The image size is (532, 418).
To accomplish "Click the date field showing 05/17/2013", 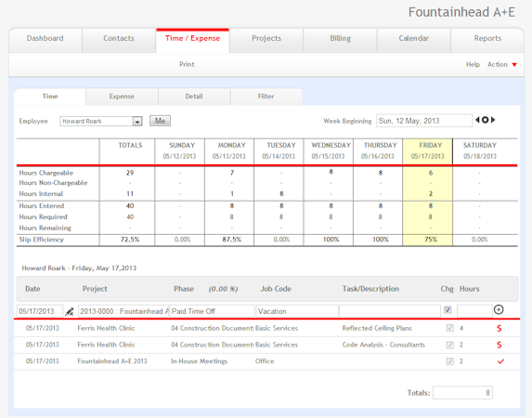I will tap(40, 311).
